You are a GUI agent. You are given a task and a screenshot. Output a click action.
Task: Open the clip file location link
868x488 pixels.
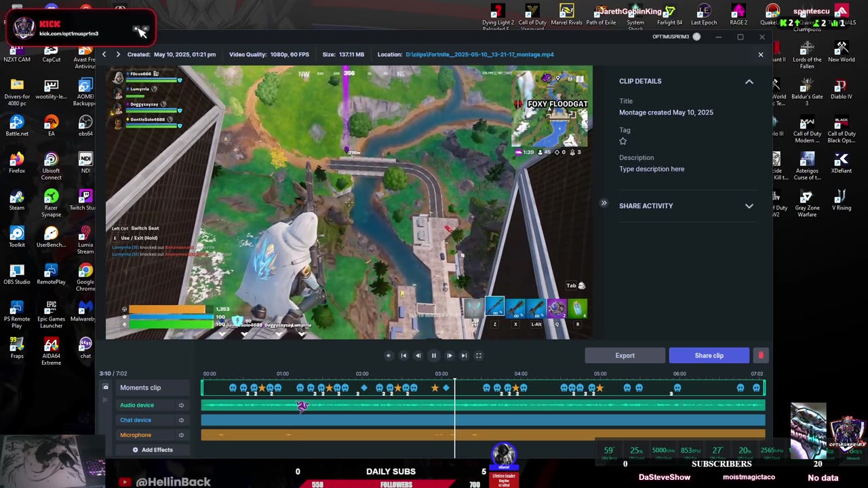click(479, 54)
